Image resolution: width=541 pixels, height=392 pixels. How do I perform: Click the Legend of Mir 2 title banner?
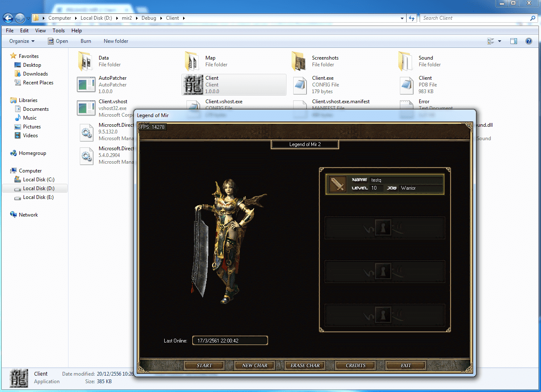(x=305, y=144)
